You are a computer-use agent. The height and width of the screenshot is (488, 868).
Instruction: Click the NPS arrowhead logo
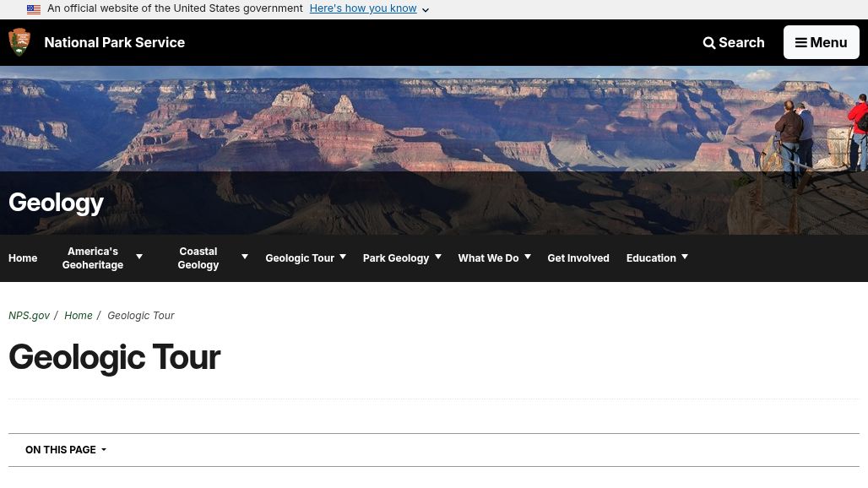pyautogui.click(x=19, y=41)
